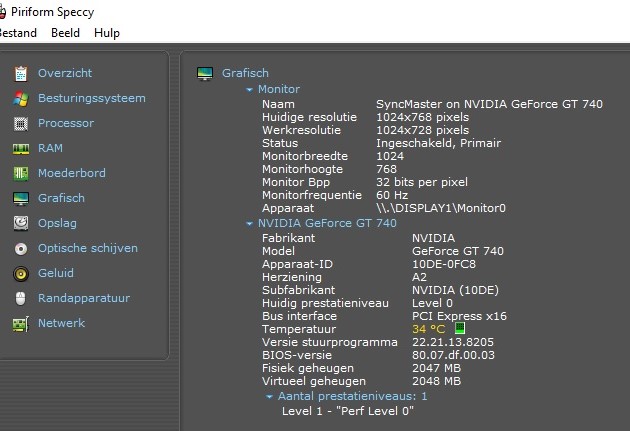Click the Grafisch monitor icon in sidebar

[x=21, y=198]
